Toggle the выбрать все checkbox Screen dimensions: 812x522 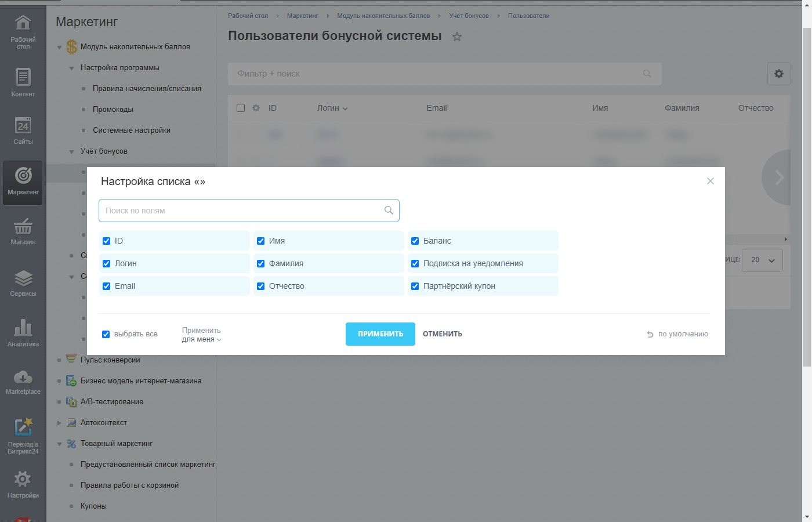coord(106,334)
